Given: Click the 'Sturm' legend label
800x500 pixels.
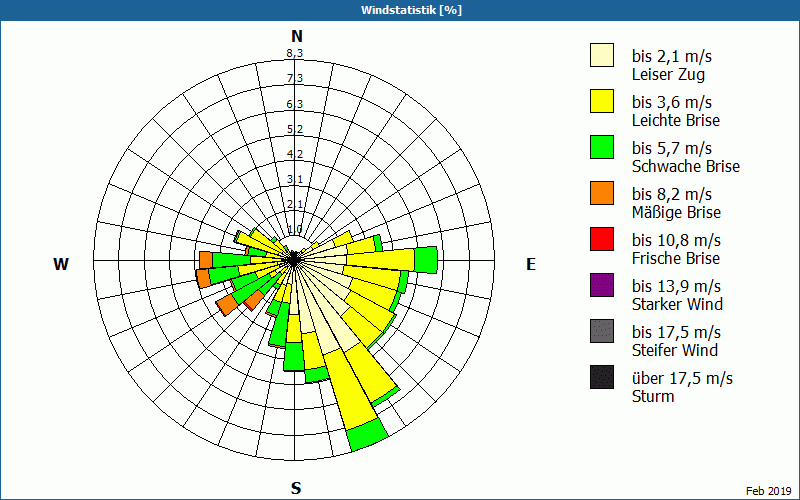Looking at the screenshot, I should pos(653,396).
